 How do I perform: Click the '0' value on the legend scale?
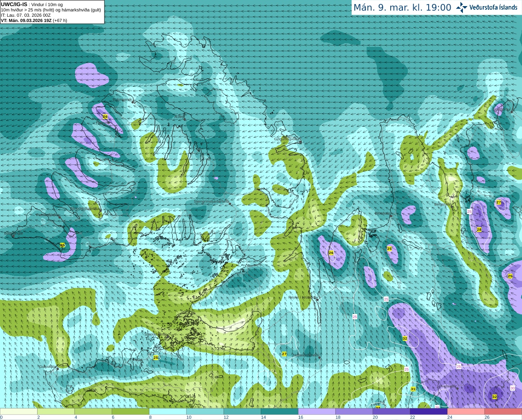tap(1, 417)
